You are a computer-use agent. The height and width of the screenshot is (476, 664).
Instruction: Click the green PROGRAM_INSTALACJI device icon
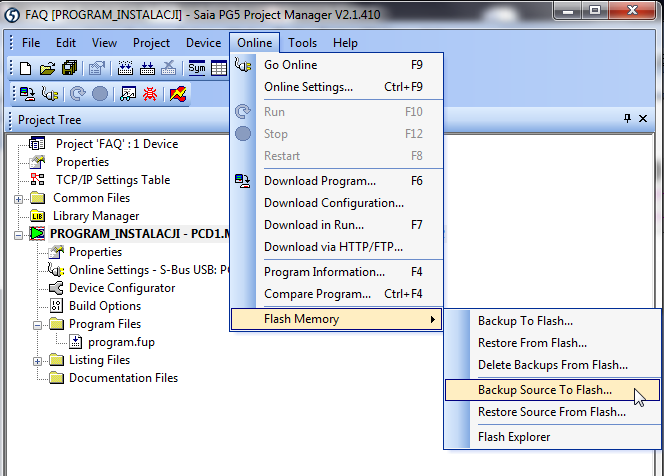[37, 234]
